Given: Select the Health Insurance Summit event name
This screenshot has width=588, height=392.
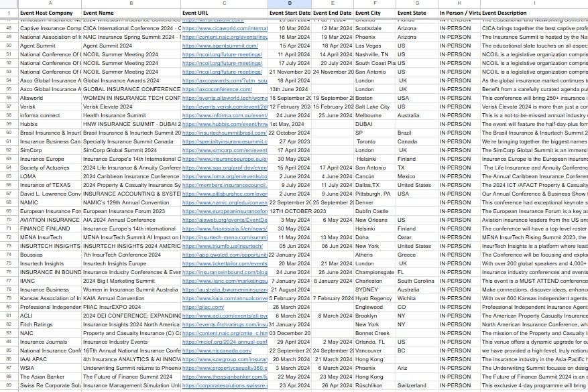Looking at the screenshot, I should (131, 115).
